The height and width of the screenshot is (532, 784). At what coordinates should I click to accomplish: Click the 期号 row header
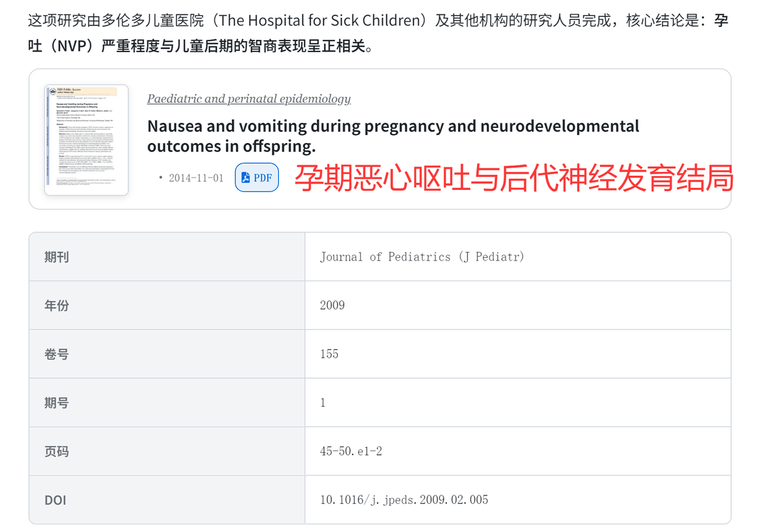56,402
